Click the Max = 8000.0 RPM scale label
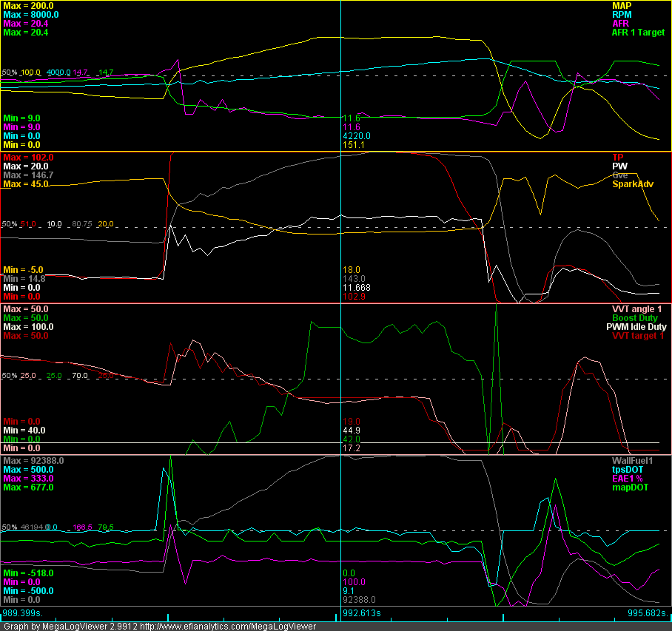The image size is (672, 631). point(31,15)
